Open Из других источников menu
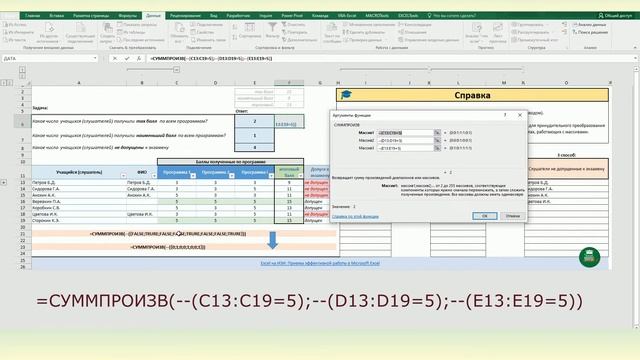This screenshot has height=360, width=640. click(49, 33)
